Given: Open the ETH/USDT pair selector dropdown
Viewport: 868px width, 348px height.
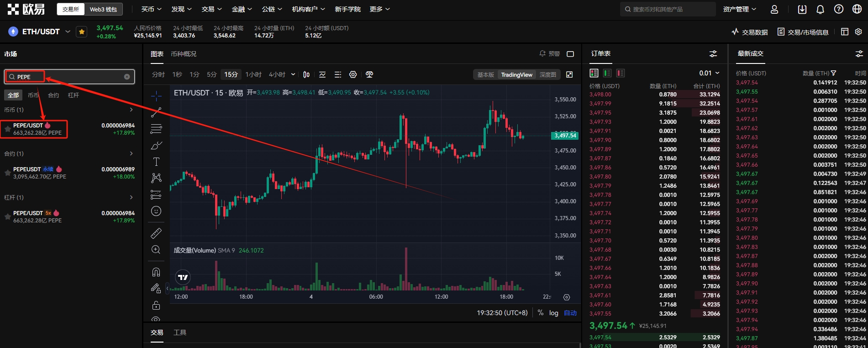Looking at the screenshot, I should click(x=68, y=32).
